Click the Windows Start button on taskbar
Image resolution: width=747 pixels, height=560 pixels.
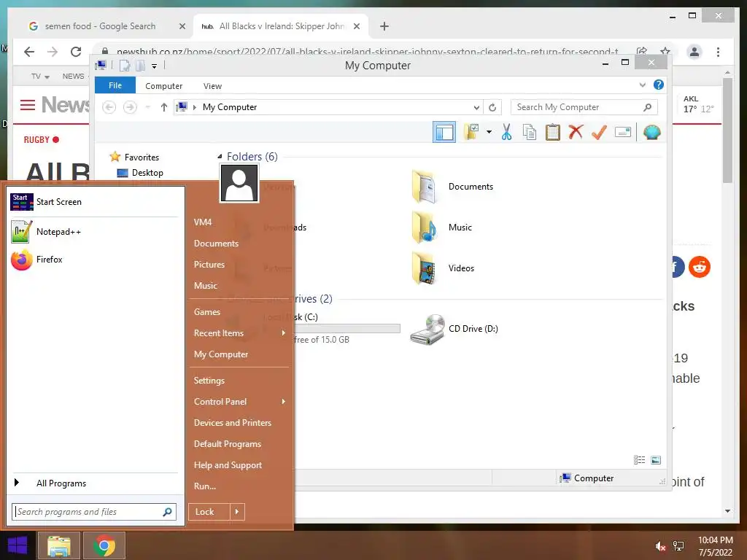18,545
